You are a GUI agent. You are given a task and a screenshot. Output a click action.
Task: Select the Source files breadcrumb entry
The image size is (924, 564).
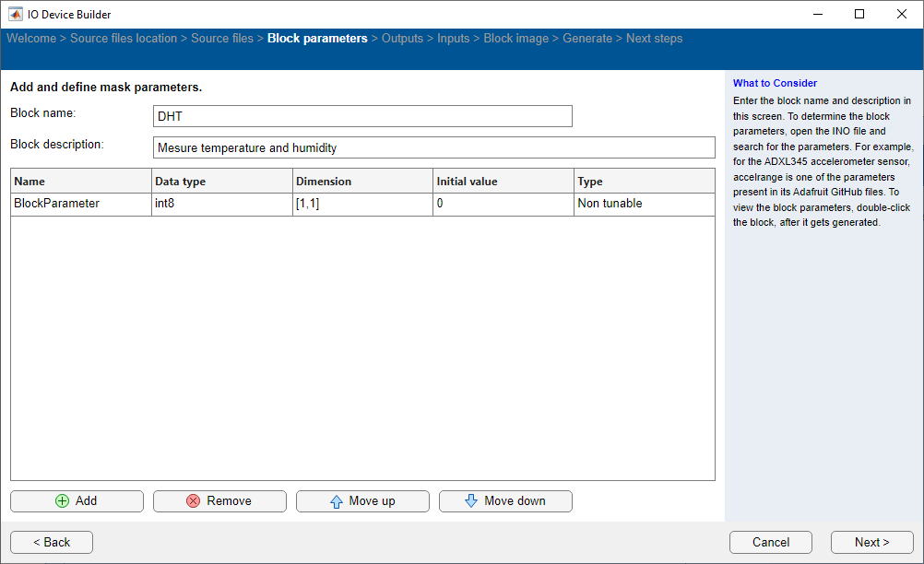click(x=220, y=38)
